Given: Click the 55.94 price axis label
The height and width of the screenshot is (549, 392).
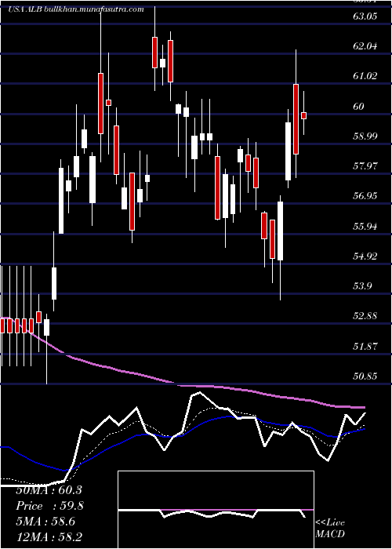Looking at the screenshot, I should click(x=365, y=226).
